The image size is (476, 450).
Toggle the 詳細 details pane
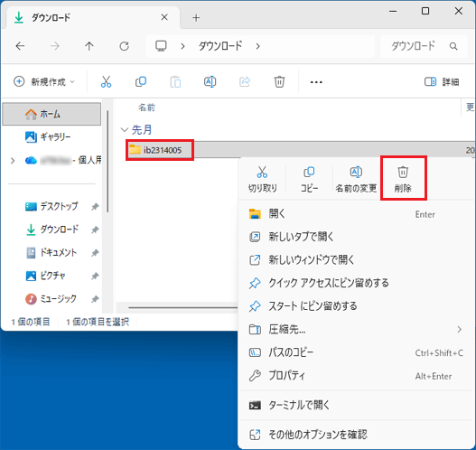[442, 81]
